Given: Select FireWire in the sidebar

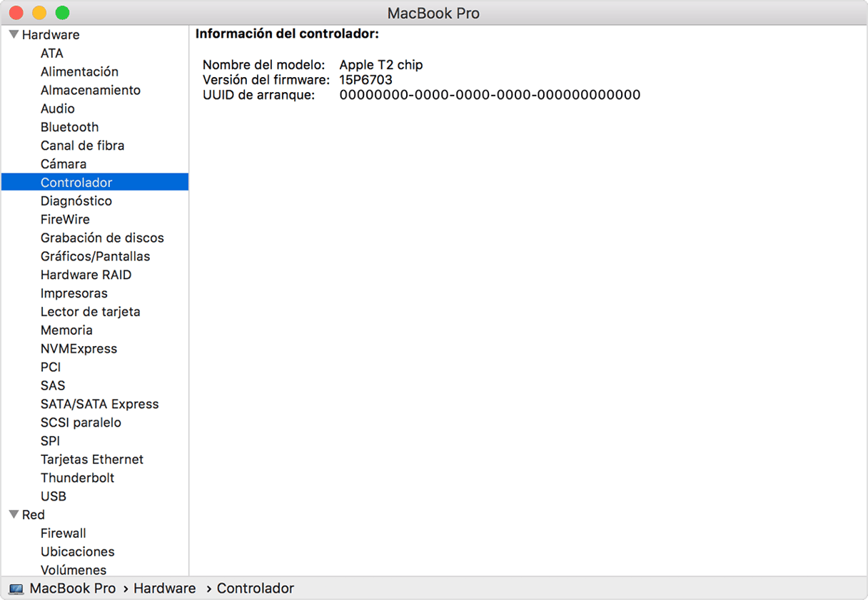Looking at the screenshot, I should pos(65,220).
